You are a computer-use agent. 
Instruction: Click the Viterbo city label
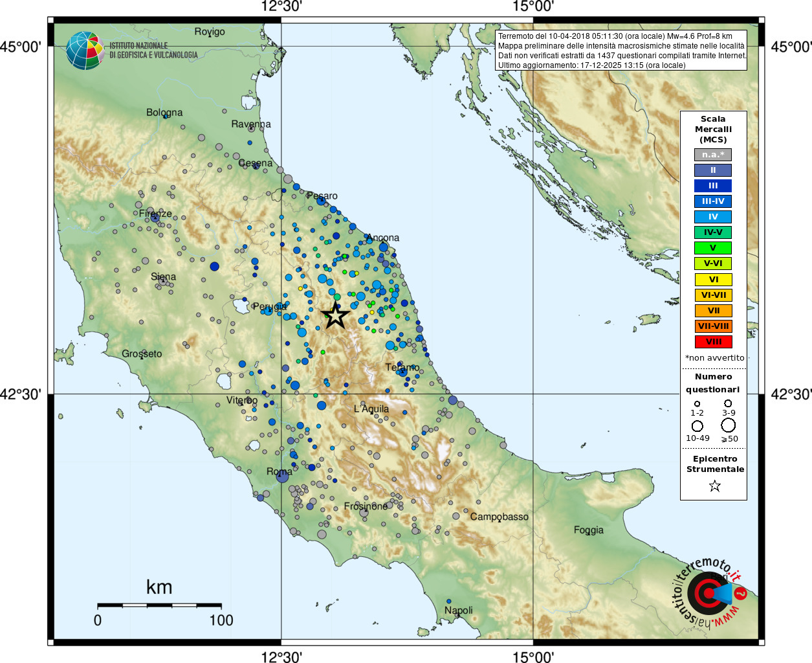[x=242, y=401]
